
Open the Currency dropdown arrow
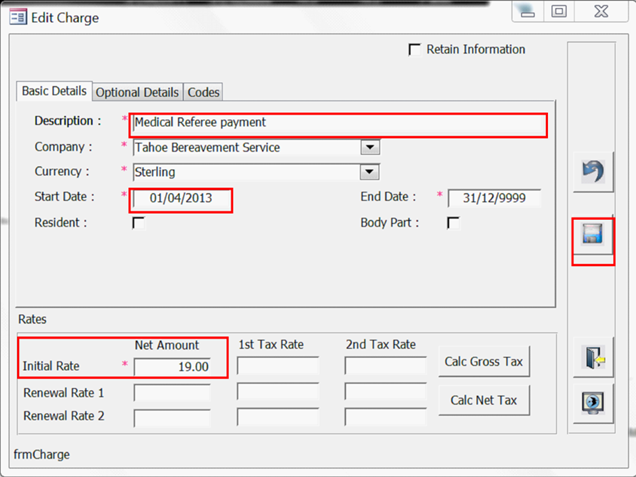pos(370,172)
